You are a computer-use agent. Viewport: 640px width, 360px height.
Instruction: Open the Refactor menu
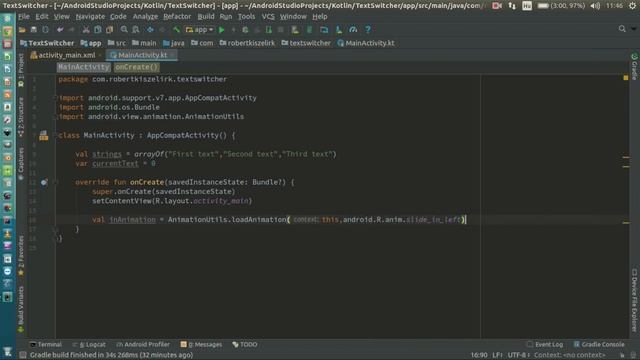pos(177,17)
